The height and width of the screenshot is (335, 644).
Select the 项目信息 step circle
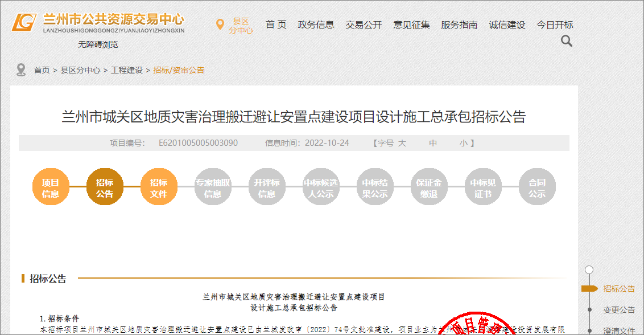[50, 187]
